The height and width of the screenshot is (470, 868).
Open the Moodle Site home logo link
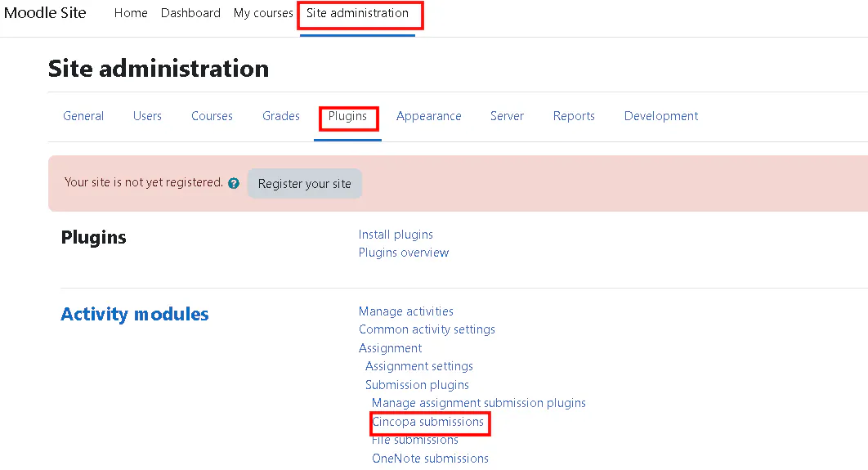pos(45,13)
